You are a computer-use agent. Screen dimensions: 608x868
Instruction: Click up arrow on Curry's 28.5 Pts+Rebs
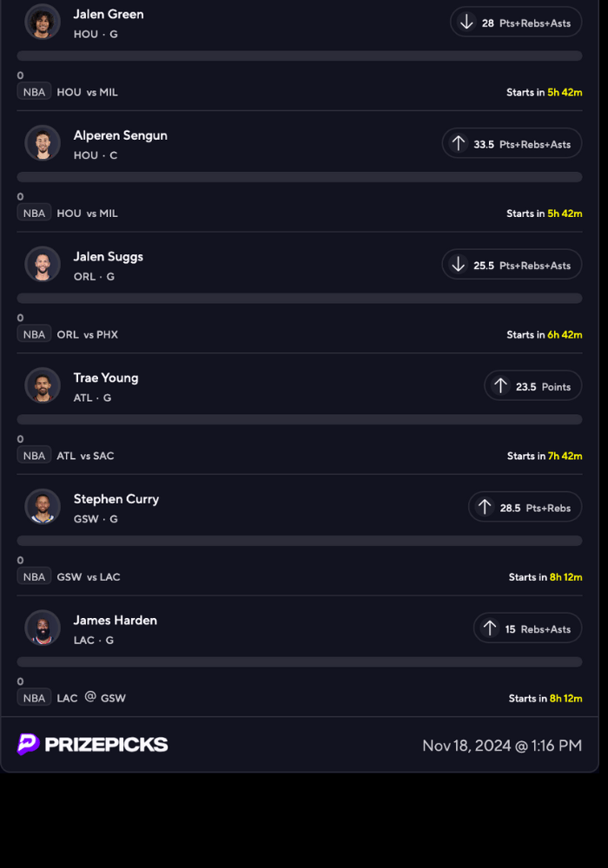coord(485,508)
